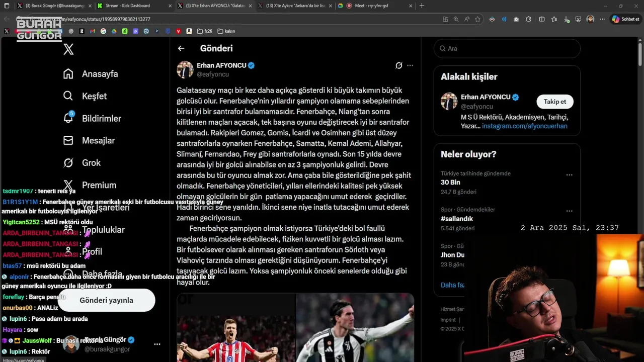
Task: Open the three-dot menu on the post
Action: [x=410, y=65]
